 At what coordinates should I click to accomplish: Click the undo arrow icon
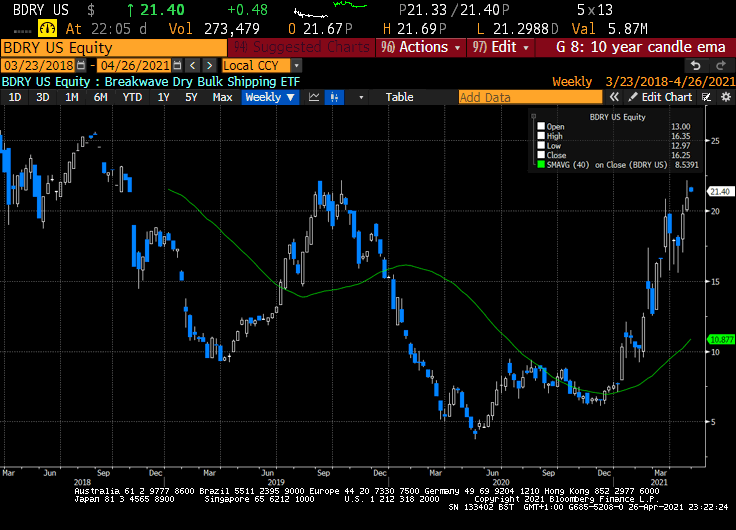point(696,66)
